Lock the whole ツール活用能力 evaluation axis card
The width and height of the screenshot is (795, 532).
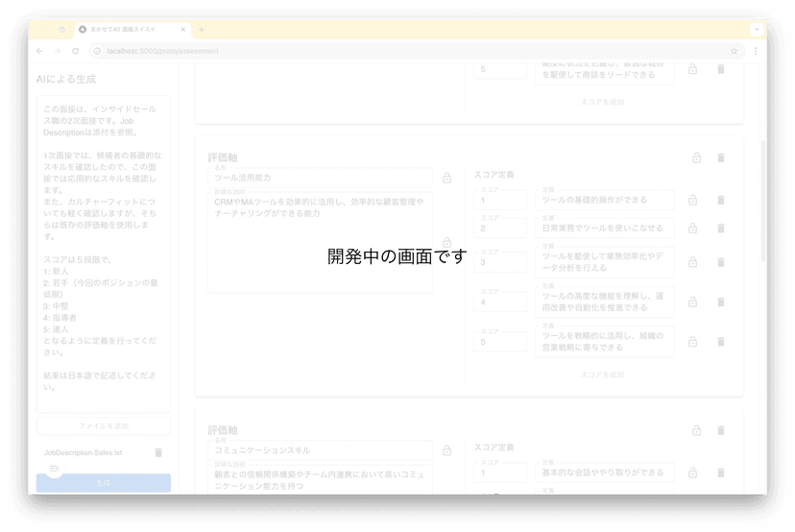696,158
